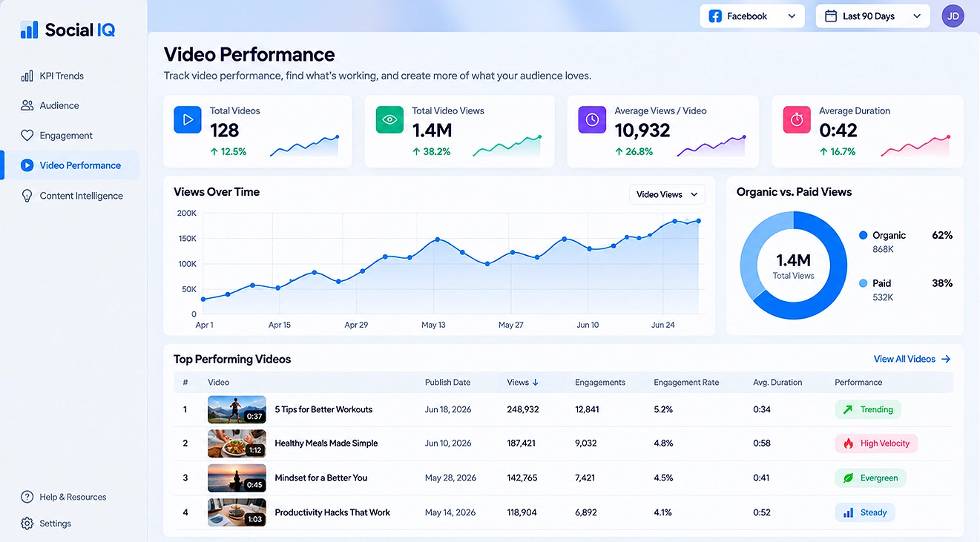980x542 pixels.
Task: Click the High Velocity performance badge
Action: coord(876,443)
